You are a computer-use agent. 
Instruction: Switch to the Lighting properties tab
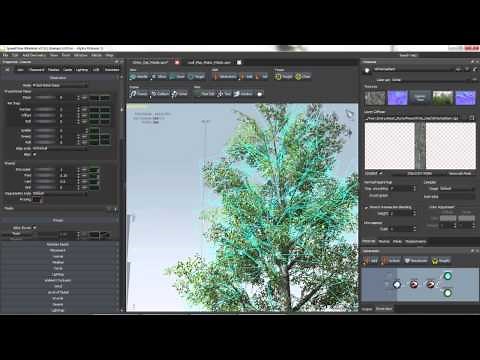pyautogui.click(x=82, y=70)
